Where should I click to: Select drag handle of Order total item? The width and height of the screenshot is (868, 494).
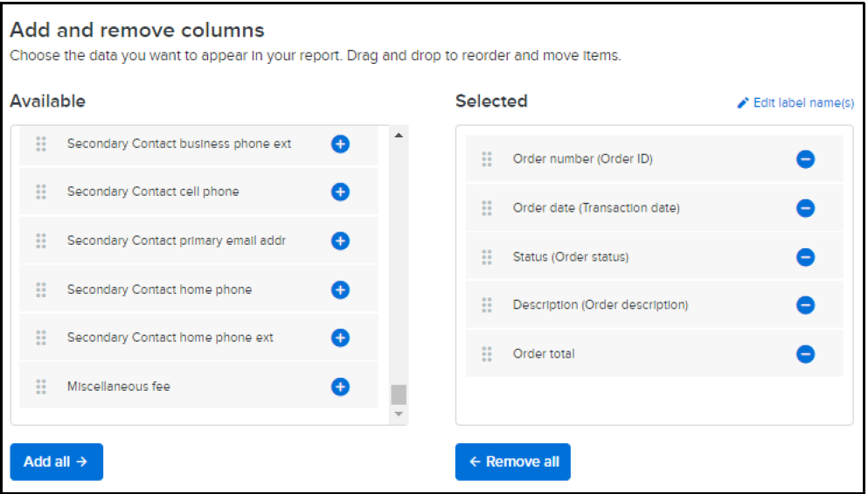(487, 354)
